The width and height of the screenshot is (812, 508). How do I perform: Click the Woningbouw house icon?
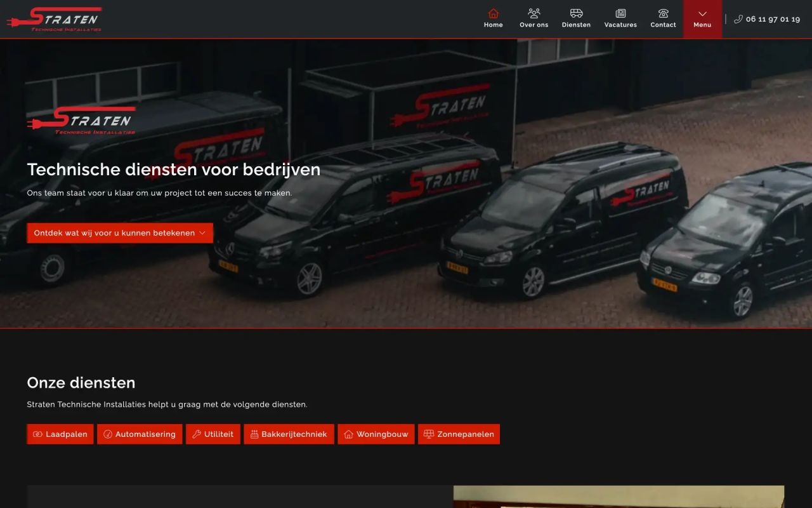tap(348, 434)
